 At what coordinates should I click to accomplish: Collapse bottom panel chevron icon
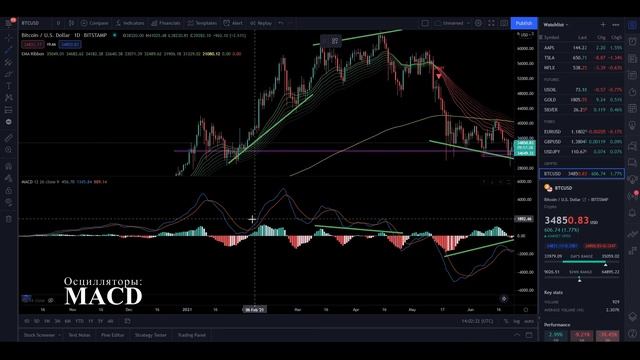click(x=517, y=335)
